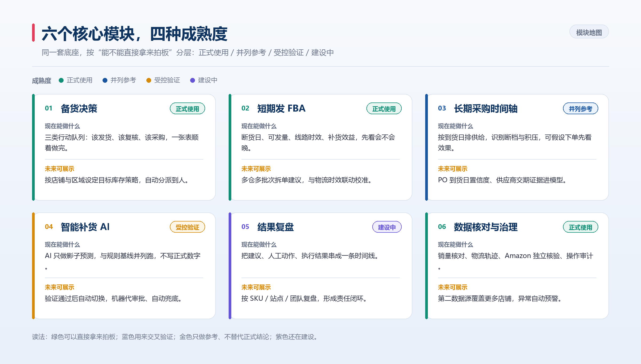
Task: Click the number 06 on 数据核对与治理 card
Action: [x=442, y=227]
